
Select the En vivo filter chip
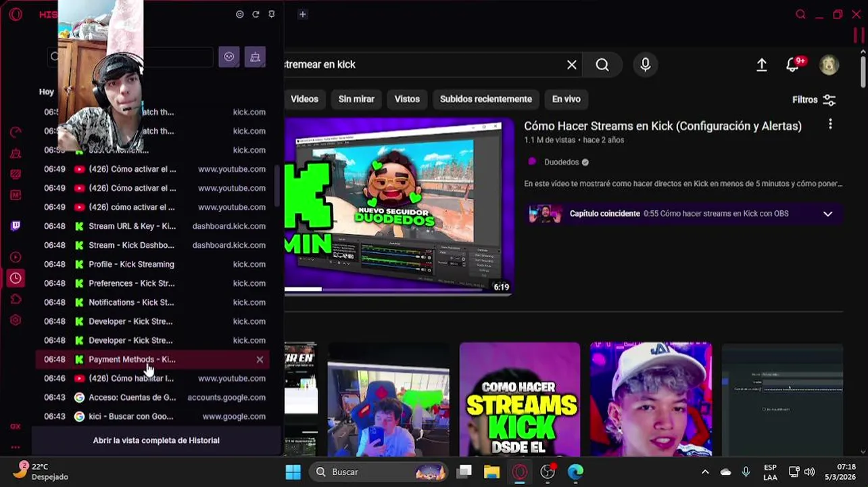(x=566, y=99)
